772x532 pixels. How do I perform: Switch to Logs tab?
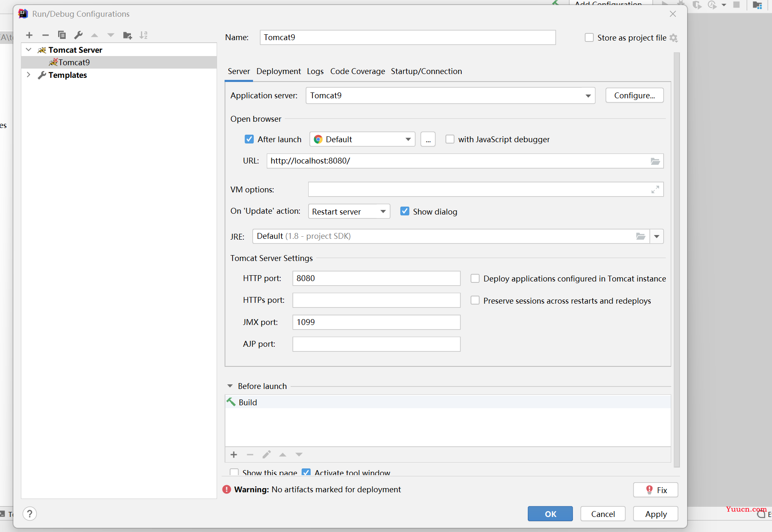coord(315,71)
